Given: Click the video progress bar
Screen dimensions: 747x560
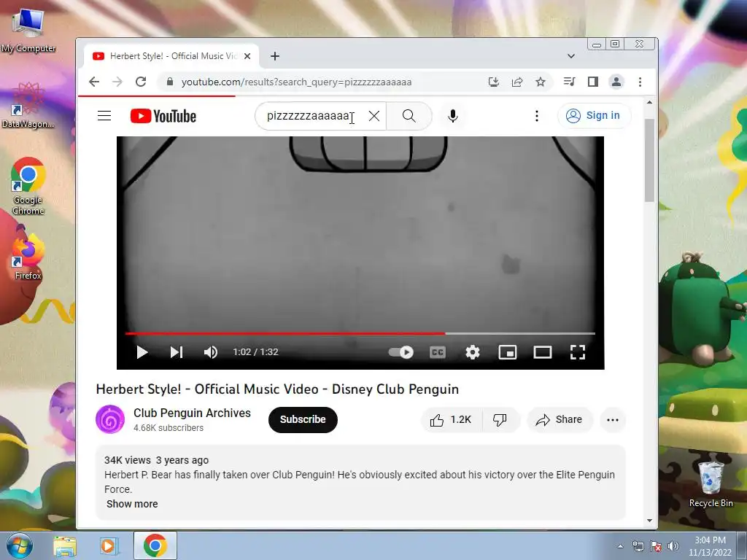Looking at the screenshot, I should pos(360,333).
